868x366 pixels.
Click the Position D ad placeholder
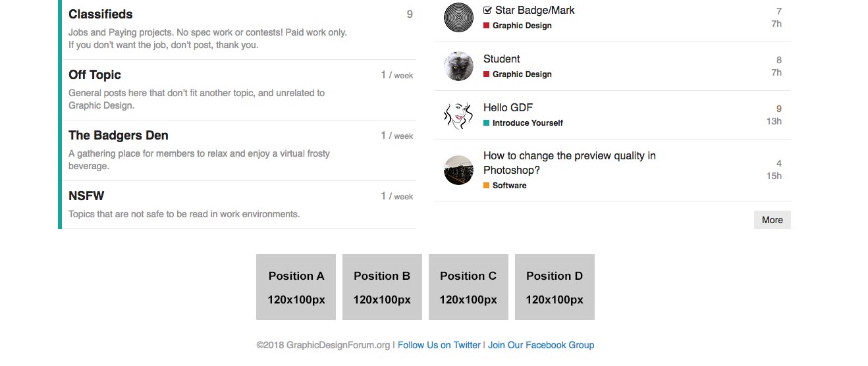[x=555, y=287]
